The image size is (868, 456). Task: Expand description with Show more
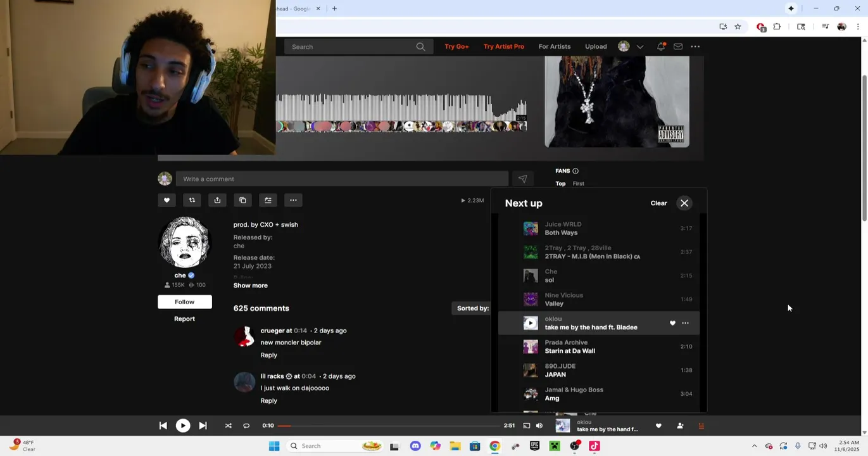(x=250, y=286)
